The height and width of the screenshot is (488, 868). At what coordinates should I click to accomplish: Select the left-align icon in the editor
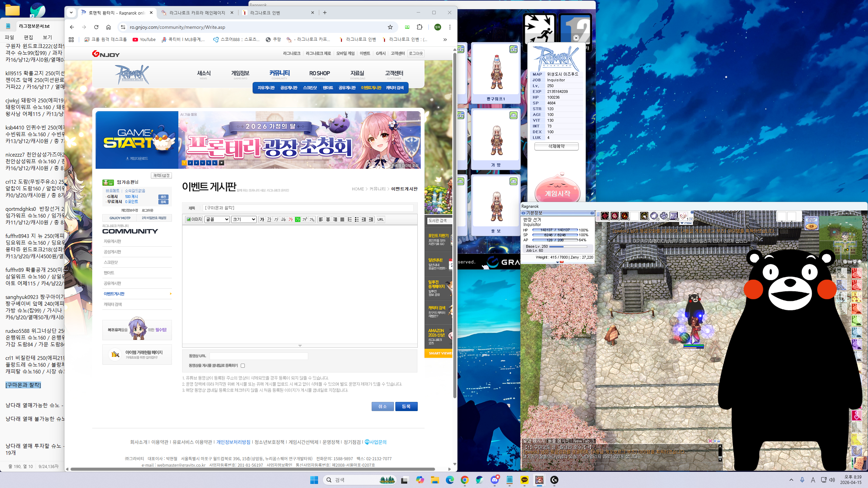321,219
